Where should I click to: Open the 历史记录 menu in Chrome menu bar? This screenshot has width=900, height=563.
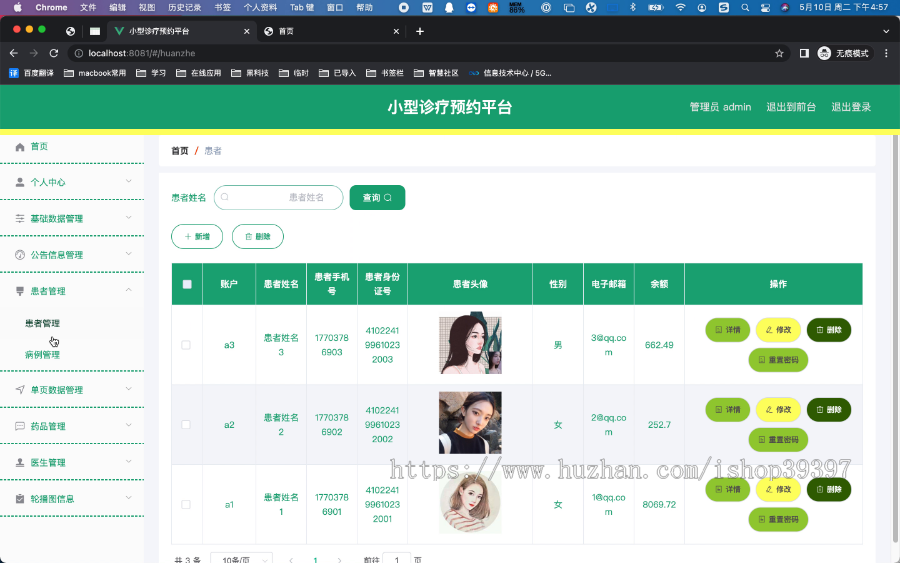click(184, 7)
